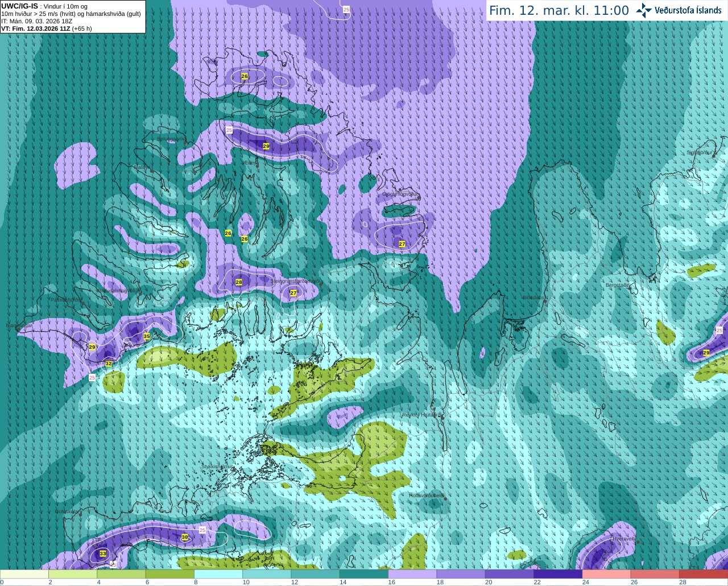Image resolution: width=728 pixels, height=586 pixels.
Task: Select the Gjögurflugvöllur station label
Action: point(400,194)
